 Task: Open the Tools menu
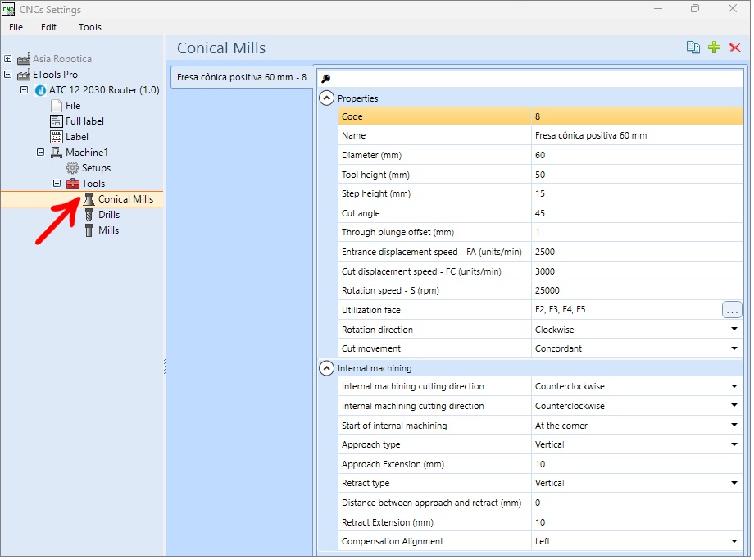(x=90, y=27)
